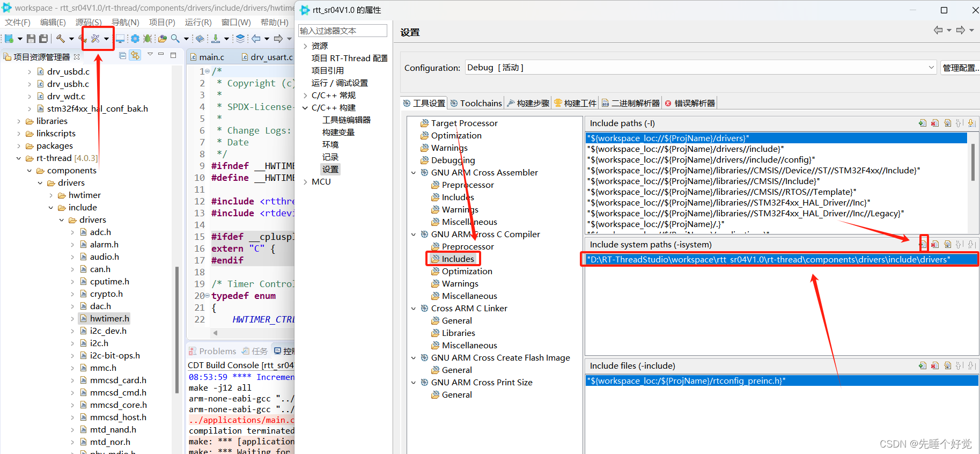Open the 项目(P) menu
Image resolution: width=980 pixels, height=454 pixels.
(x=162, y=22)
